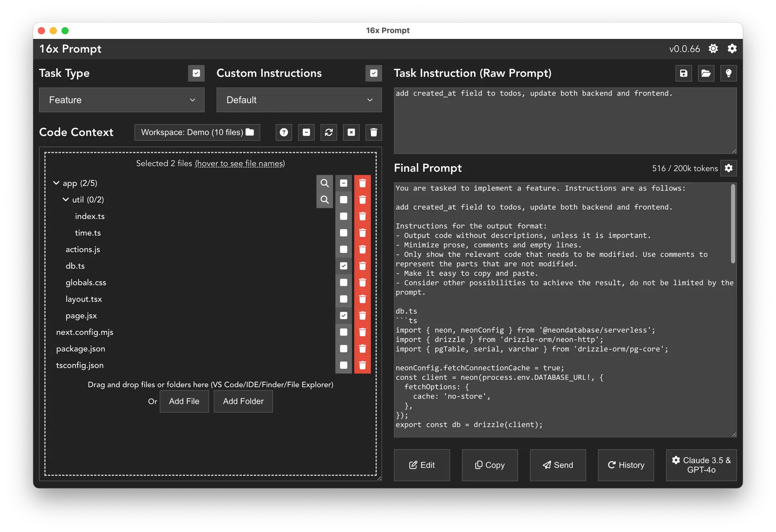Delete db.ts from context
This screenshot has height=532, width=776.
[363, 266]
